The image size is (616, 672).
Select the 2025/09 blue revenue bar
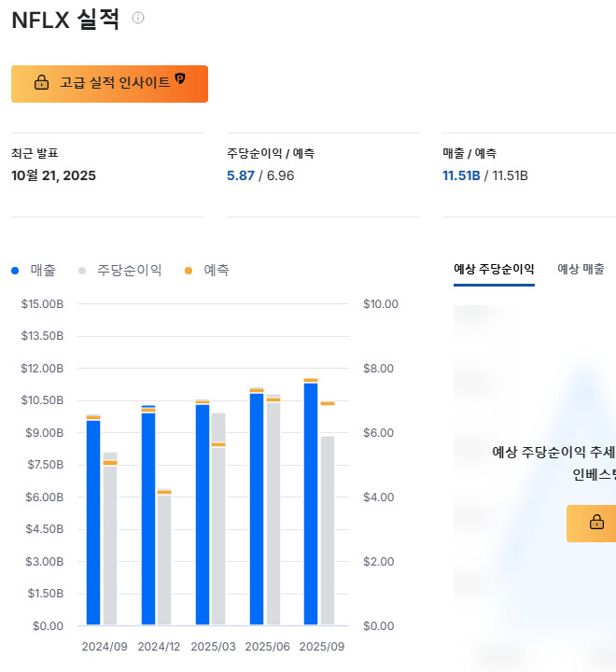click(311, 504)
